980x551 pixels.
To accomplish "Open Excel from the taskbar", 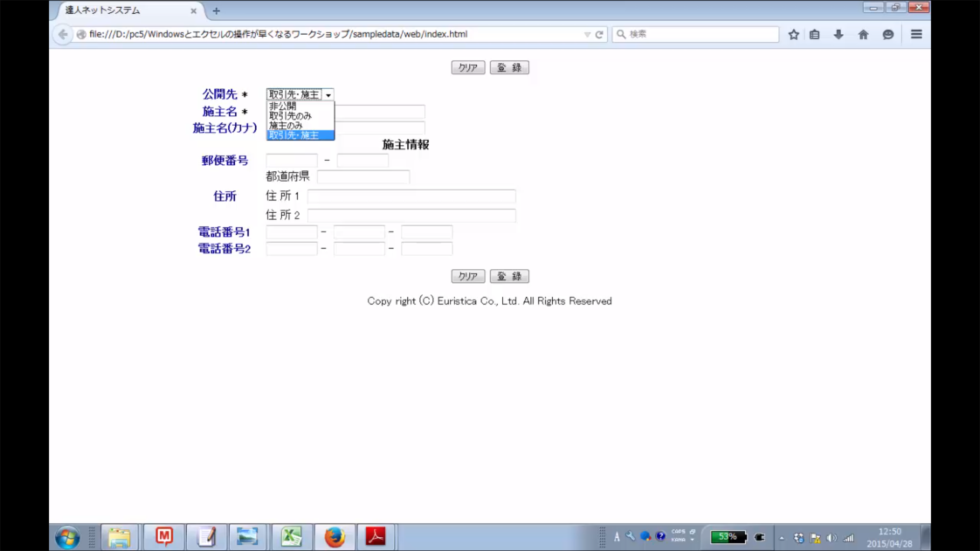I will (x=291, y=537).
